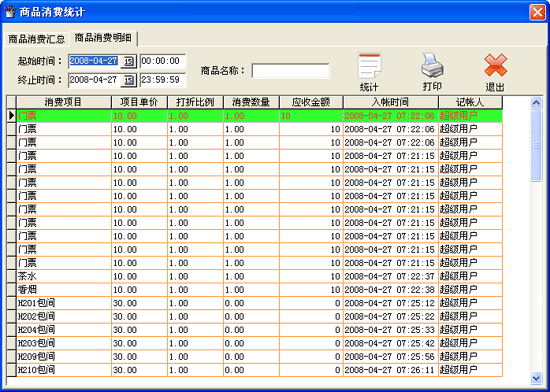Open calendar picker for 起始时间 date
Image resolution: width=550 pixels, height=392 pixels.
(129, 61)
